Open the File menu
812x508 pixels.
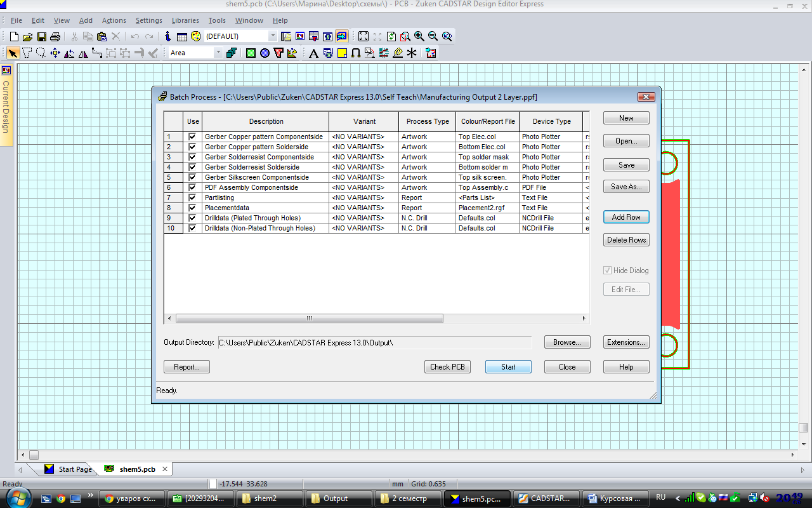pyautogui.click(x=16, y=20)
